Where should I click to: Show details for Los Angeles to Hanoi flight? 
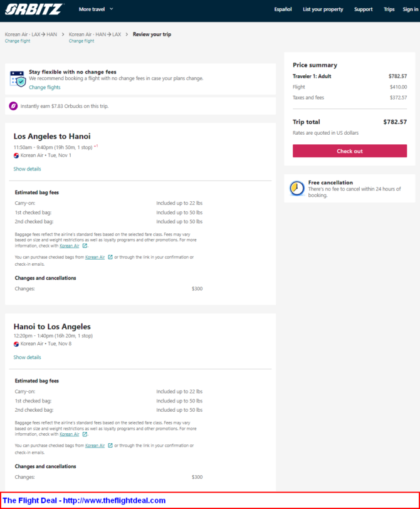(x=27, y=169)
